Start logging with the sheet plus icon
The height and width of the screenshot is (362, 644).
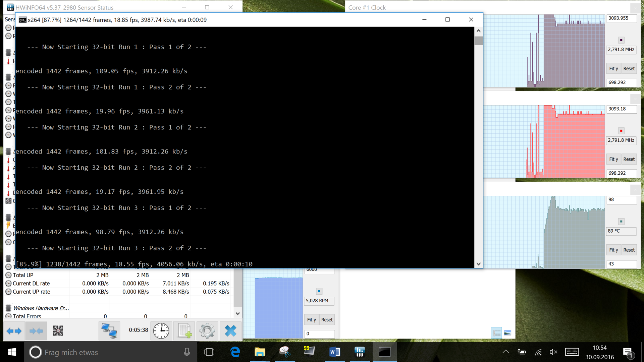pos(184,331)
